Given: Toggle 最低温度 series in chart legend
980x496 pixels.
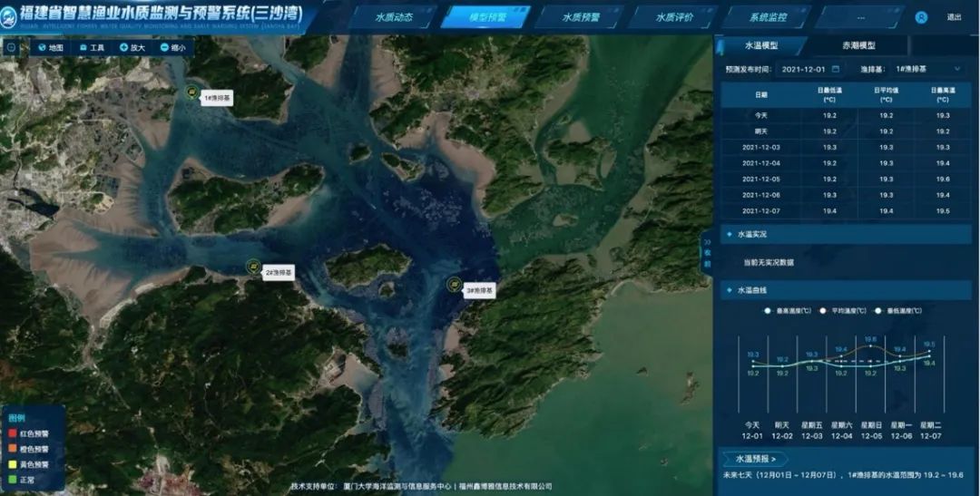Looking at the screenshot, I should (x=897, y=310).
